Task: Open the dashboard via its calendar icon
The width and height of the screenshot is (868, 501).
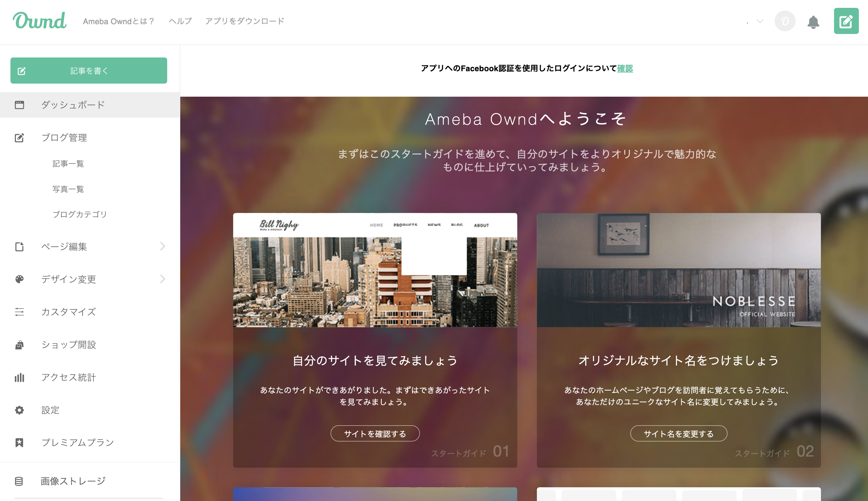Action: point(20,105)
